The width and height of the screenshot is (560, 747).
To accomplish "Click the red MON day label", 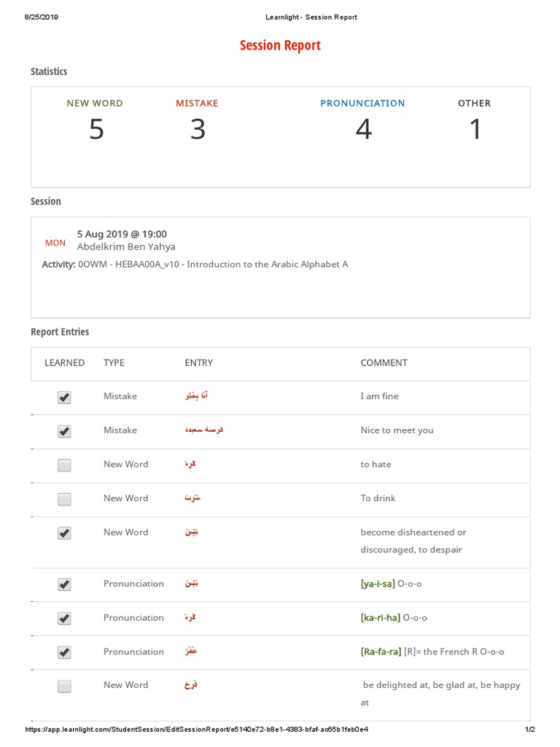I will click(x=55, y=243).
